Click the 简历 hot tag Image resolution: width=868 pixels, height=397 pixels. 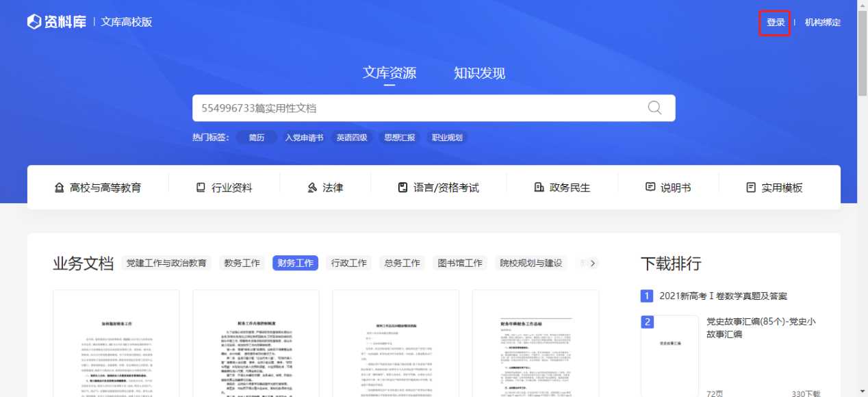[x=257, y=138]
